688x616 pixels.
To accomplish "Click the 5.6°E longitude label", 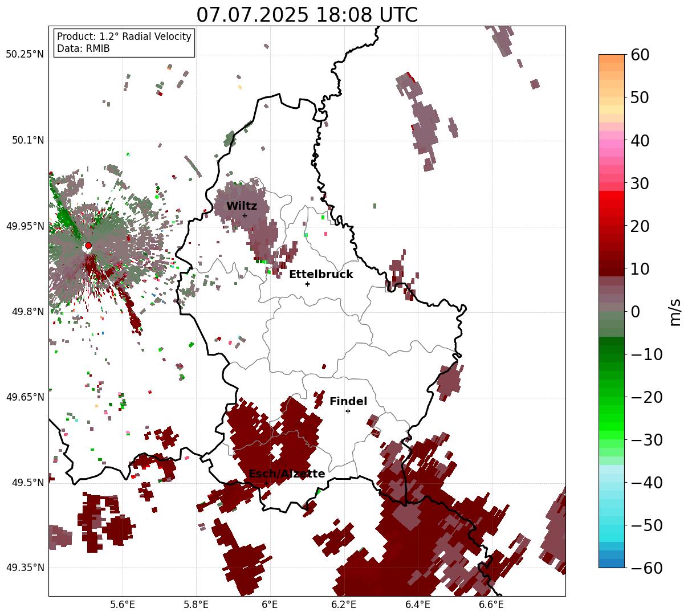I will (123, 605).
